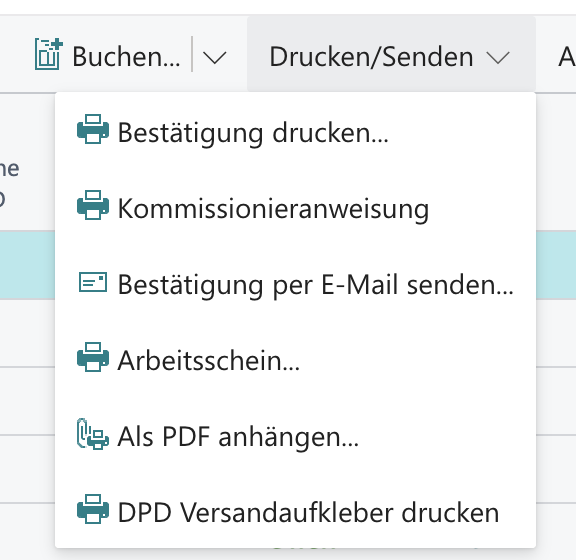Click the Buchen posting icon
The width and height of the screenshot is (576, 560).
[48, 54]
